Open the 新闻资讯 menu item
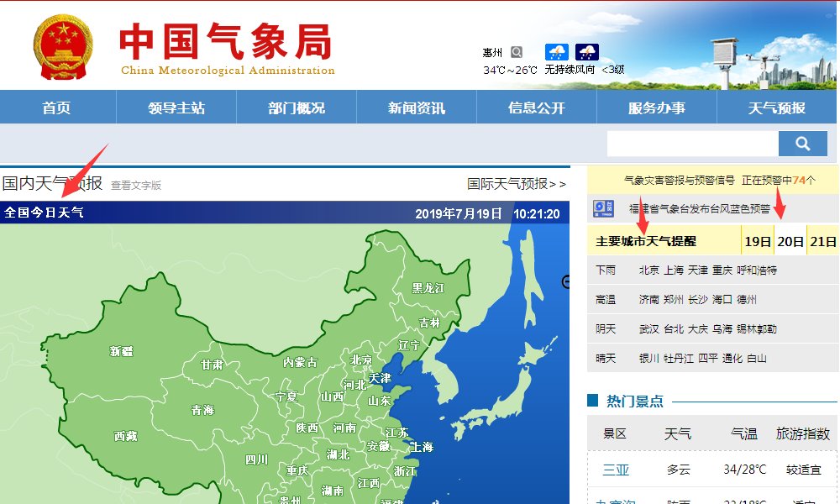The height and width of the screenshot is (504, 840). (416, 107)
